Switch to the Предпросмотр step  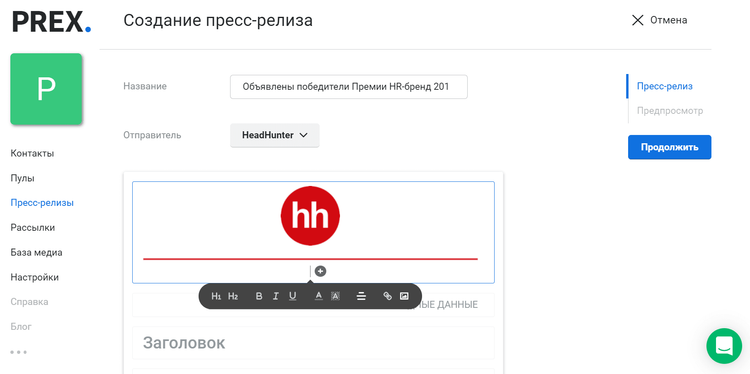(670, 111)
